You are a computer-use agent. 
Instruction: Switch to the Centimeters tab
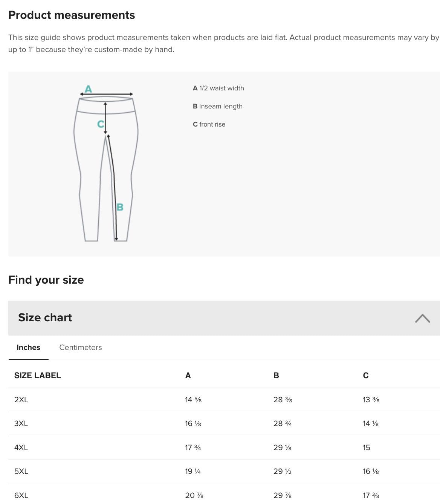[80, 347]
